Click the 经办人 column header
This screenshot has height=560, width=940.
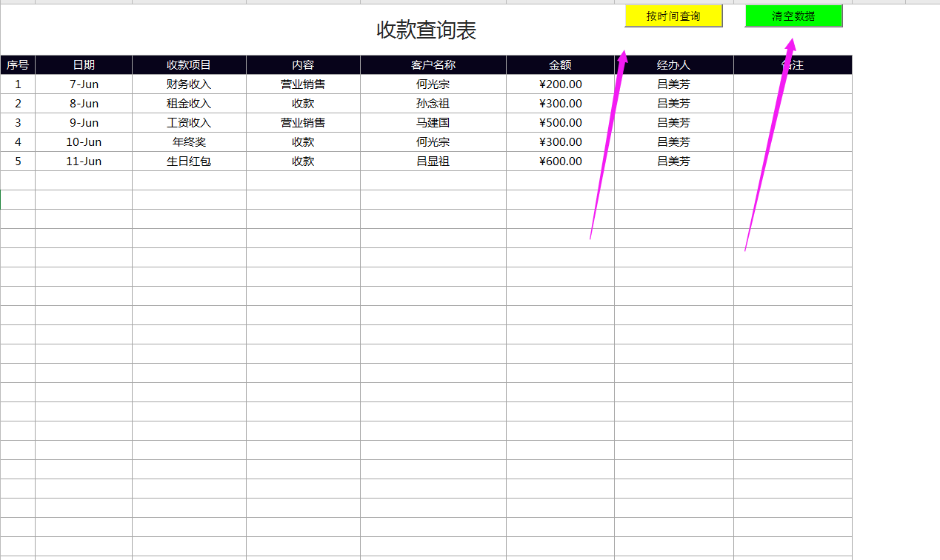tap(672, 64)
